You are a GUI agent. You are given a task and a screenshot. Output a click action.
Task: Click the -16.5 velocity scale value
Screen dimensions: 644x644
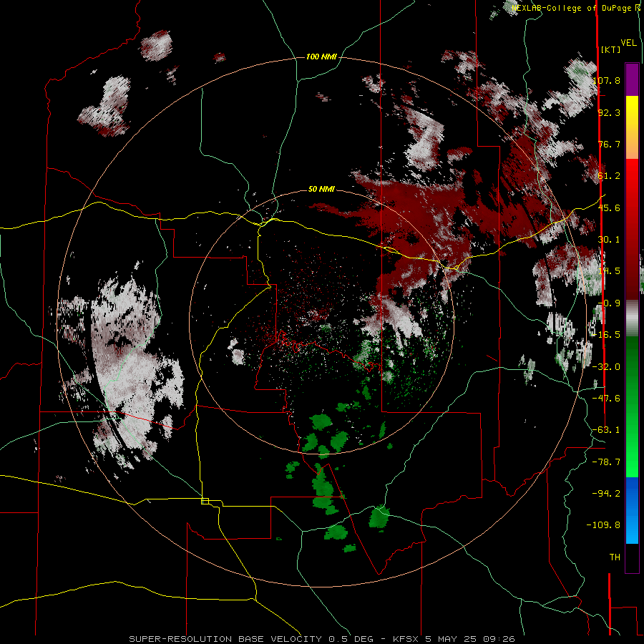click(x=607, y=335)
